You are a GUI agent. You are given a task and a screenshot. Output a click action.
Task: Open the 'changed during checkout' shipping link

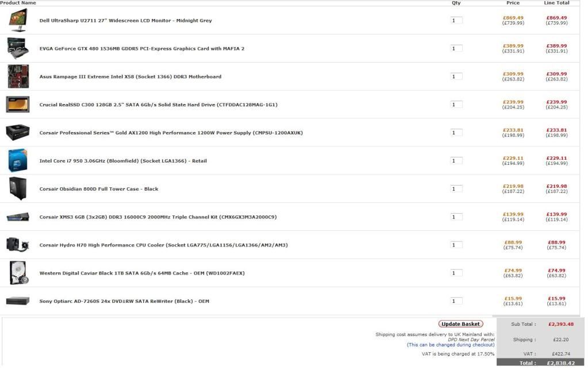click(451, 345)
